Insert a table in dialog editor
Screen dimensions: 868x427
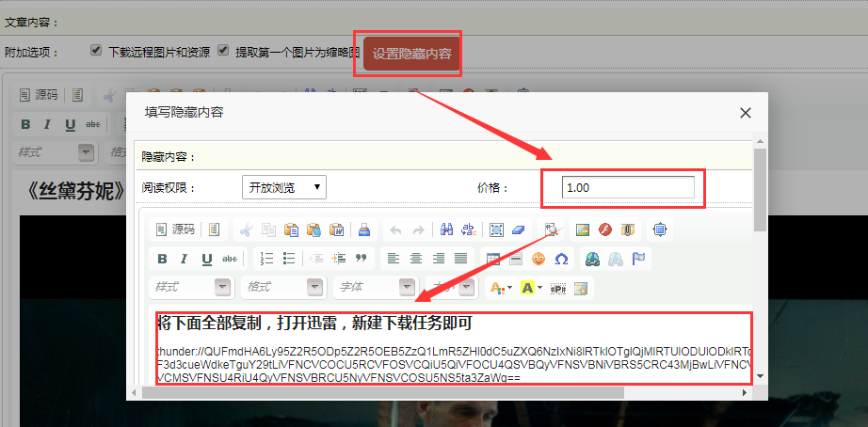coord(493,259)
